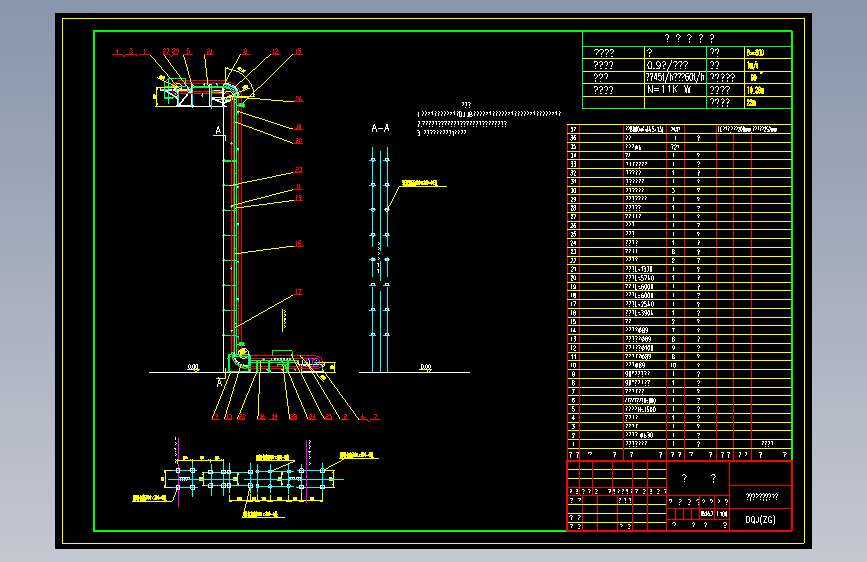This screenshot has height=562, width=867.
Task: Click the 0.000 elevation mark under section A-A
Action: point(426,367)
